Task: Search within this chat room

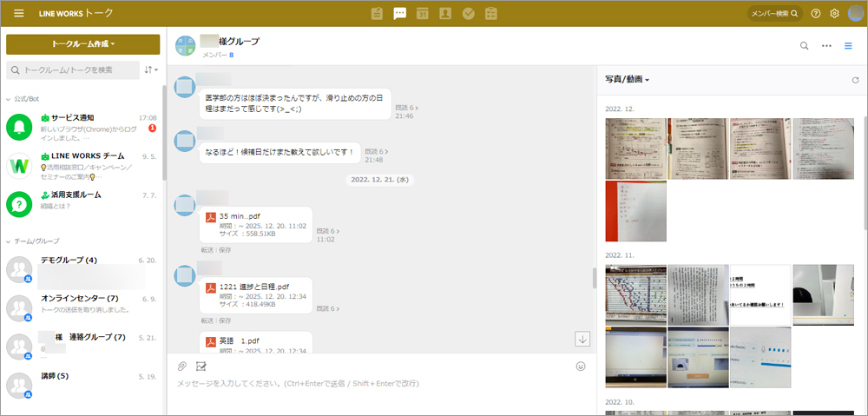Action: click(804, 46)
